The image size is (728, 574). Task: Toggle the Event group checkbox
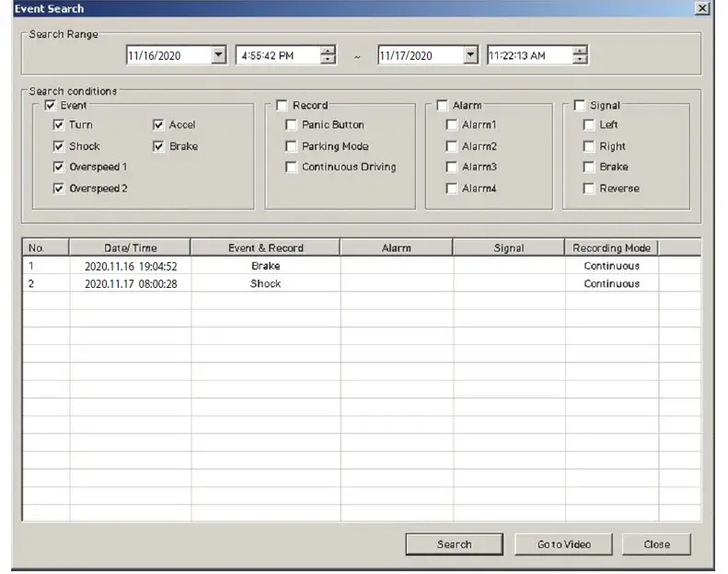point(50,106)
